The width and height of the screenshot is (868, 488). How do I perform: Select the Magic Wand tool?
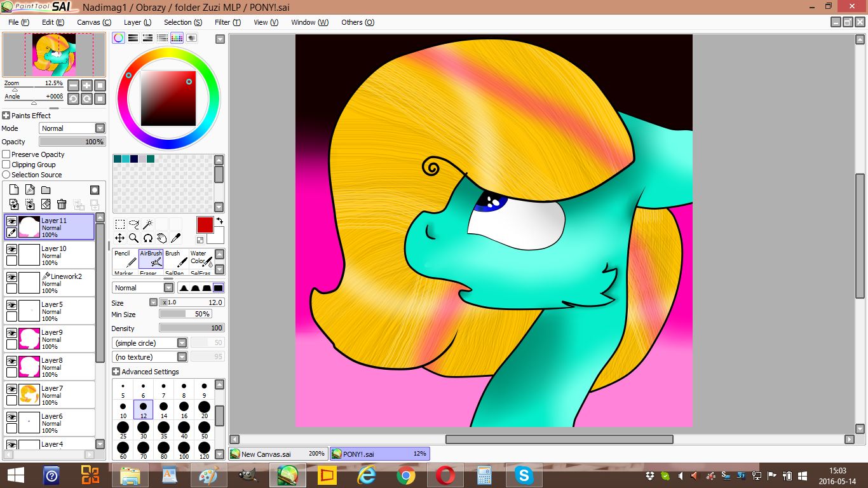(x=147, y=224)
